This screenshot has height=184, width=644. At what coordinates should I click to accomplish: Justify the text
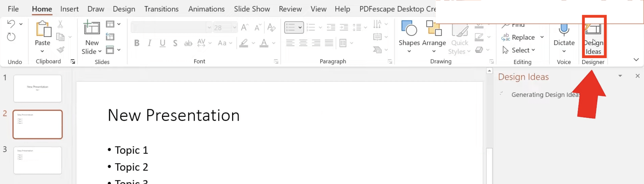(329, 43)
